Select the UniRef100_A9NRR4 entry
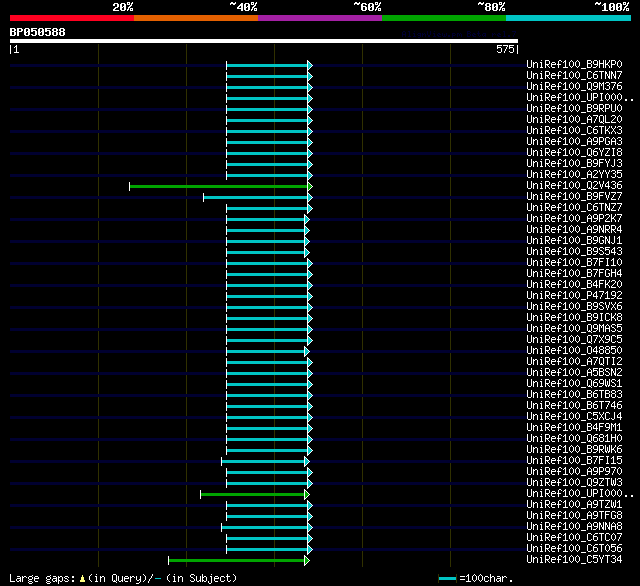The height and width of the screenshot is (586, 640). click(x=574, y=230)
